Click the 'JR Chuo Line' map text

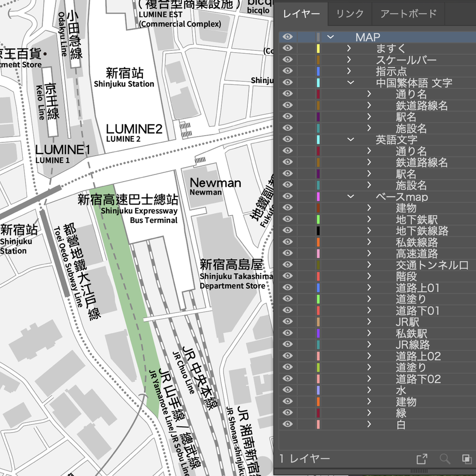click(183, 373)
